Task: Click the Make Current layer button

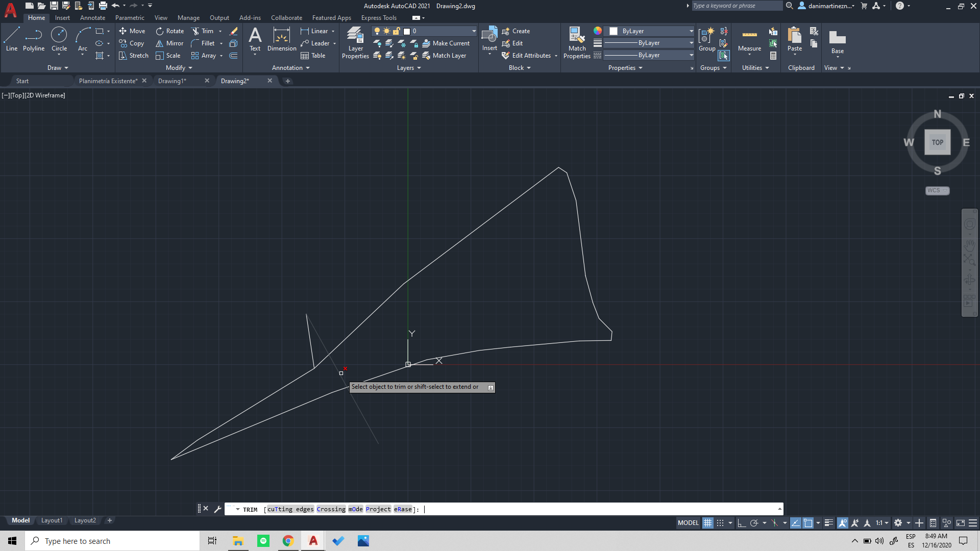Action: click(446, 43)
